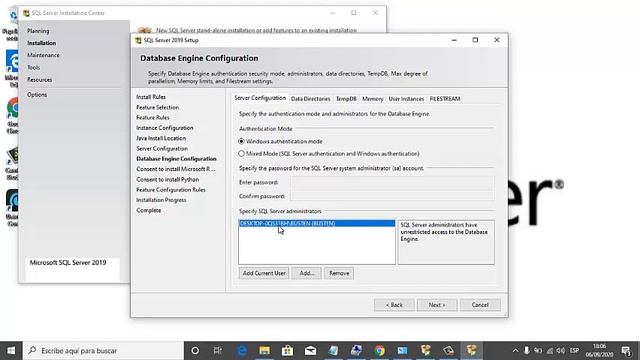Image resolution: width=640 pixels, height=360 pixels.
Task: Open Tools in Installation Center window
Action: tap(33, 67)
